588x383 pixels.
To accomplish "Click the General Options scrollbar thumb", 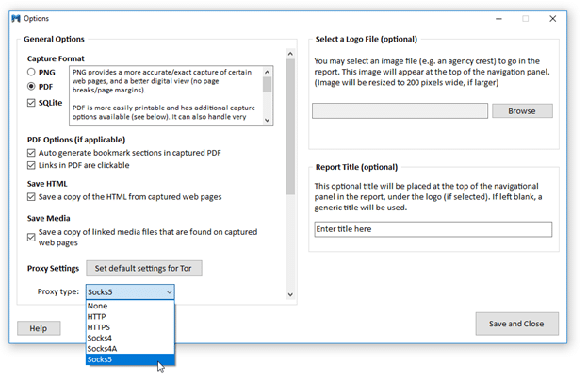I will [290, 127].
